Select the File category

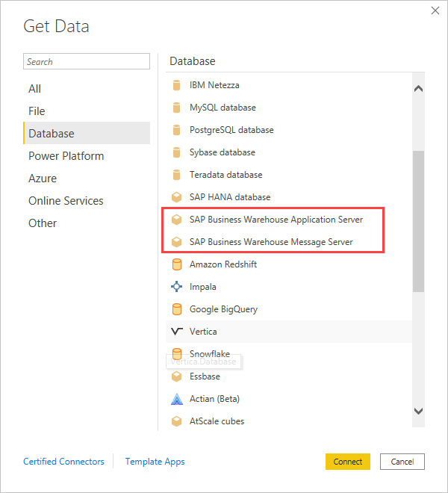(x=87, y=111)
